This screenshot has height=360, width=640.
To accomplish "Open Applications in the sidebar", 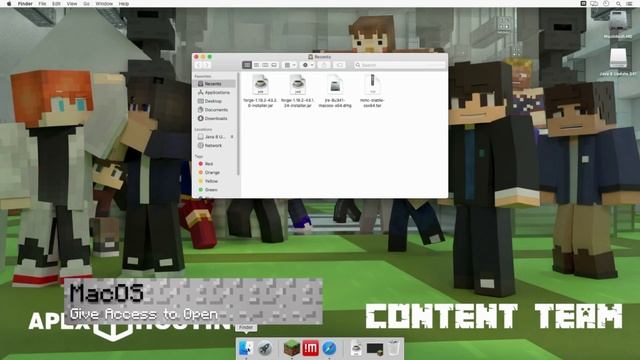I will [215, 93].
